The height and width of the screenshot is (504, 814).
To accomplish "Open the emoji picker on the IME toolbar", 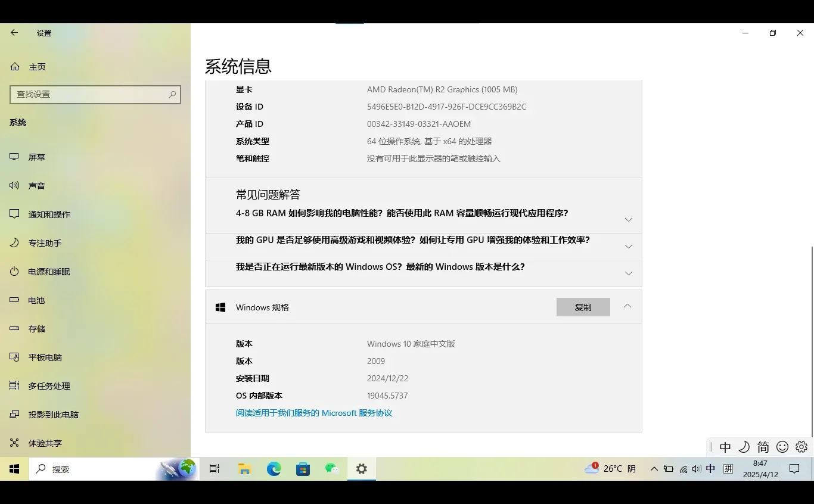I will [x=782, y=446].
